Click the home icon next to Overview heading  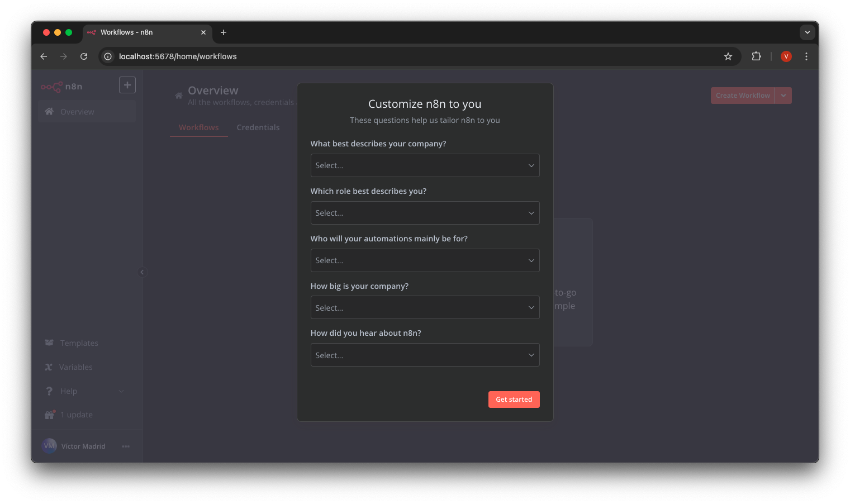click(179, 96)
